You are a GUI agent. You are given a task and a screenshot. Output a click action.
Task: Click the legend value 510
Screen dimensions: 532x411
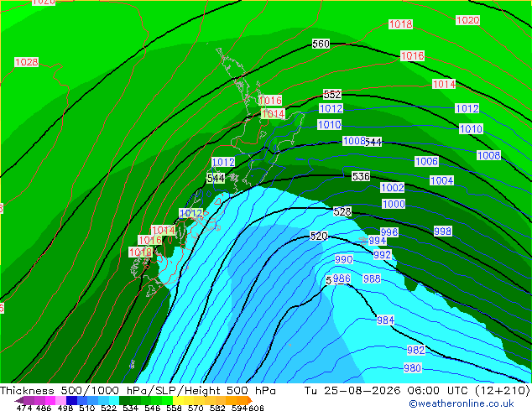click(87, 408)
